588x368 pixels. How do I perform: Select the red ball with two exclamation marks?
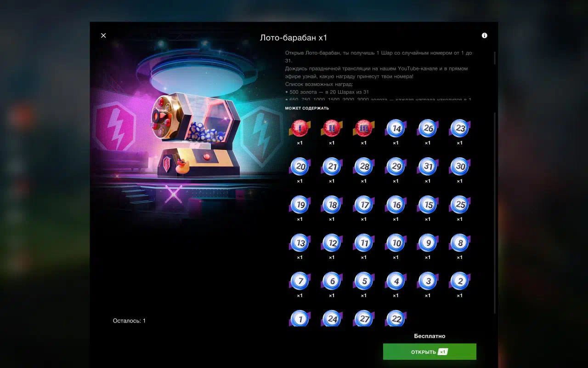[332, 128]
